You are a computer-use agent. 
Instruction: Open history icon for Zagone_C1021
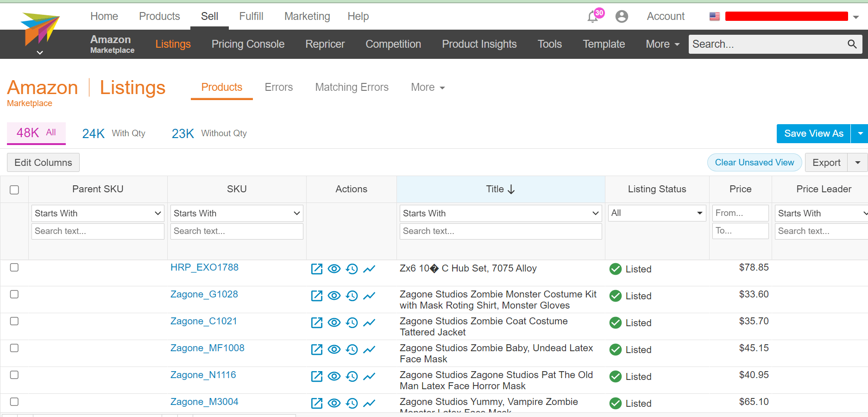pyautogui.click(x=352, y=322)
